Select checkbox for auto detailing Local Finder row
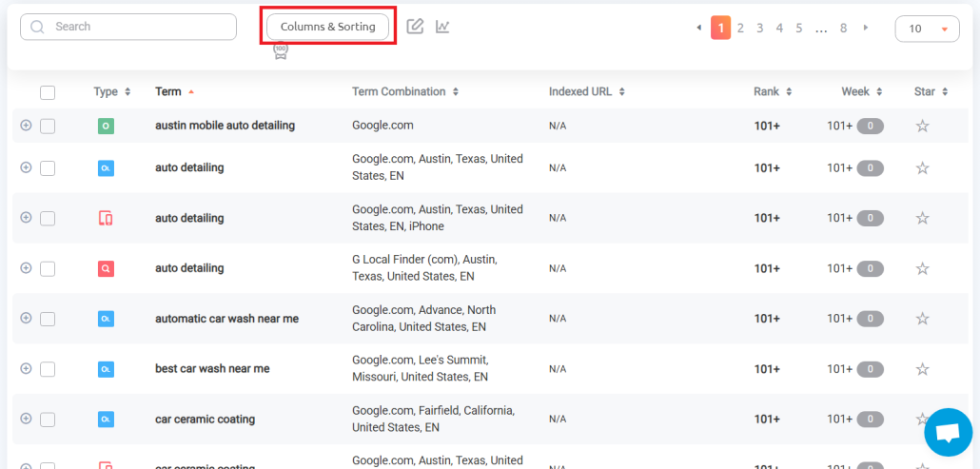This screenshot has width=980, height=469. [48, 268]
